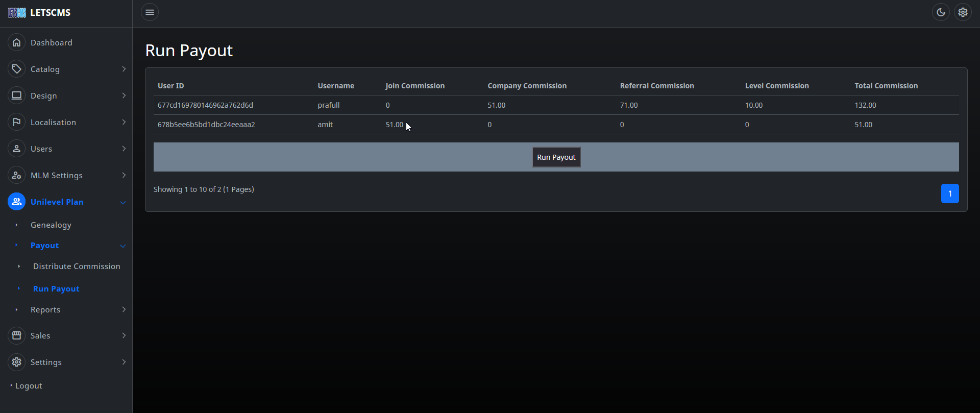Collapse the Payout submenu chevron
The height and width of the screenshot is (413, 980).
click(x=123, y=246)
